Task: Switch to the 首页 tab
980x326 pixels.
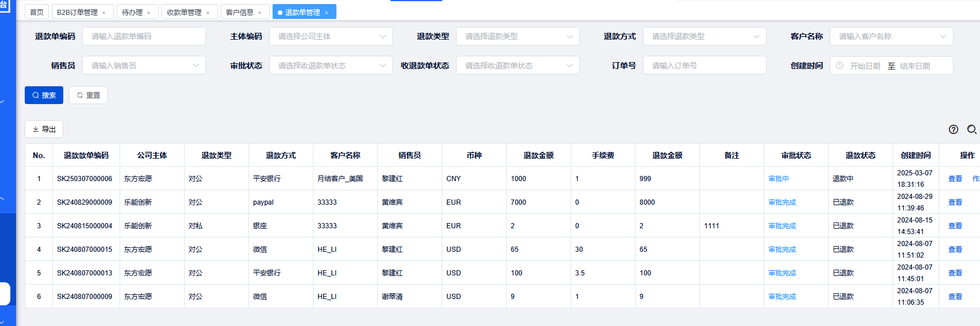Action: 37,12
